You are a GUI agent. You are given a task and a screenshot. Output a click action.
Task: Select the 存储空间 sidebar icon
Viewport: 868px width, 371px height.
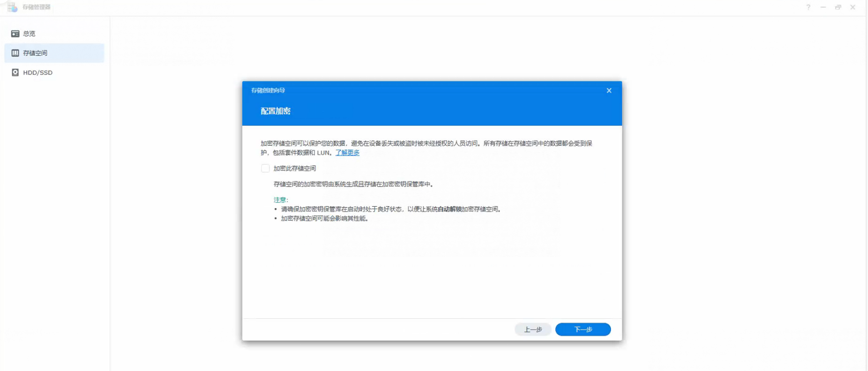(15, 53)
